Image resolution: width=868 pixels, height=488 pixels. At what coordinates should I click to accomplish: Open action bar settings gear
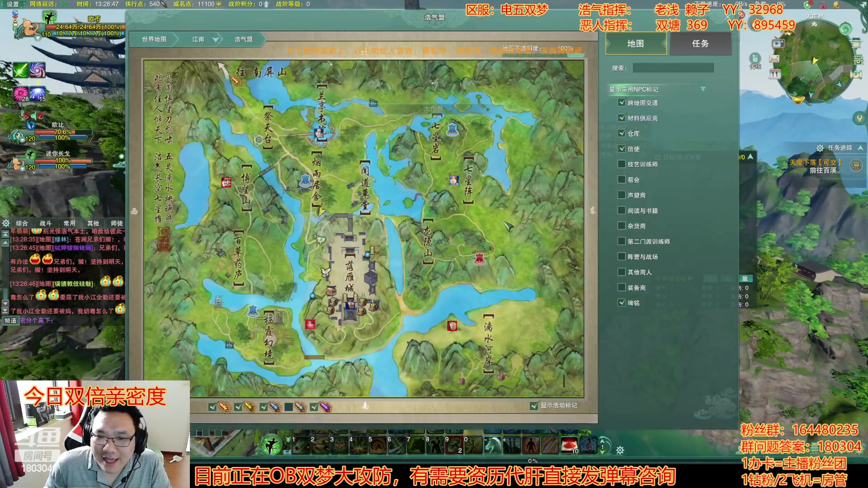click(620, 450)
